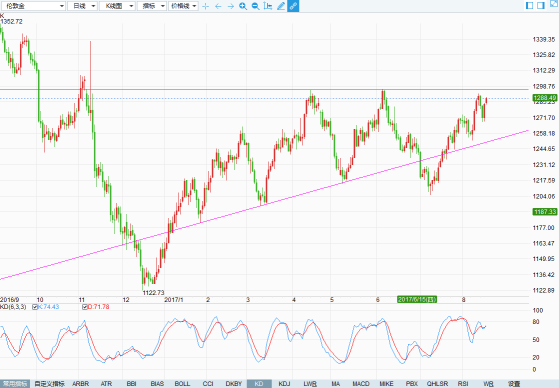Select the MA indicator
559x388 pixels.
point(335,384)
